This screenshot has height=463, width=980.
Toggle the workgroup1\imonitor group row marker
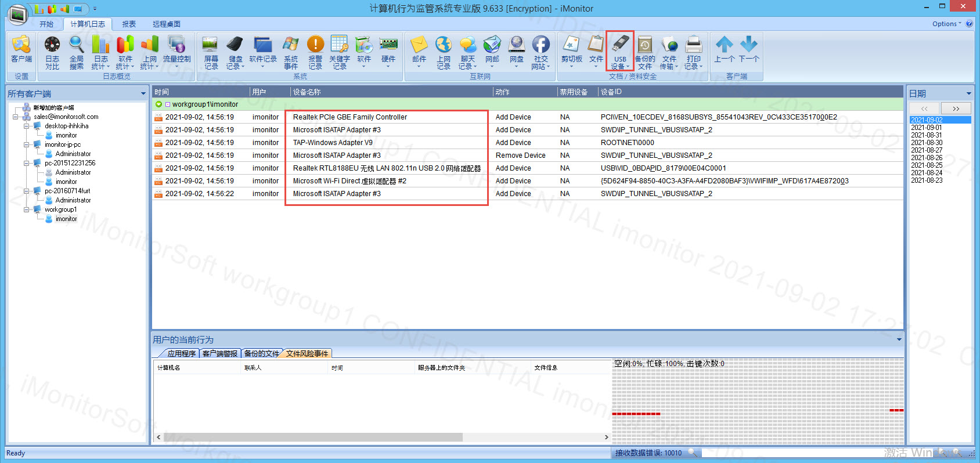pyautogui.click(x=168, y=104)
